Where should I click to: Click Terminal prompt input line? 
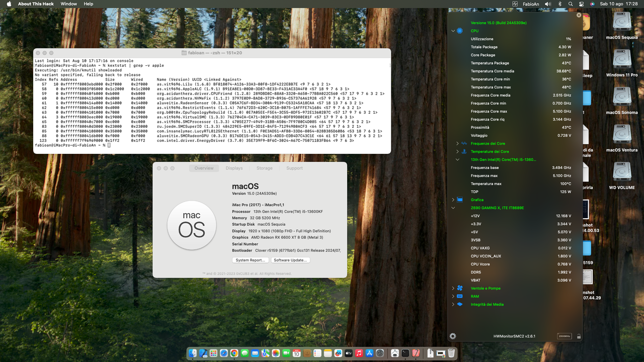tap(212, 145)
